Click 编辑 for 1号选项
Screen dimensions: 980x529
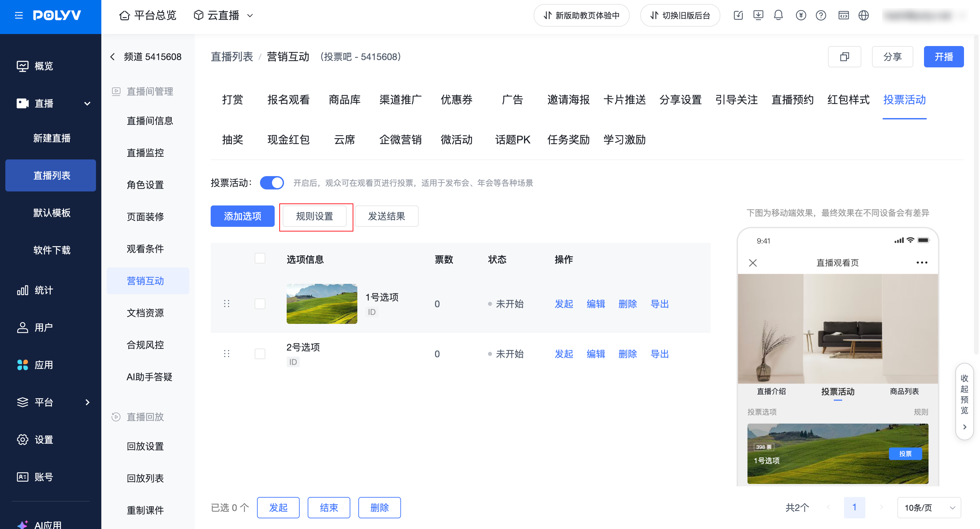(x=596, y=304)
